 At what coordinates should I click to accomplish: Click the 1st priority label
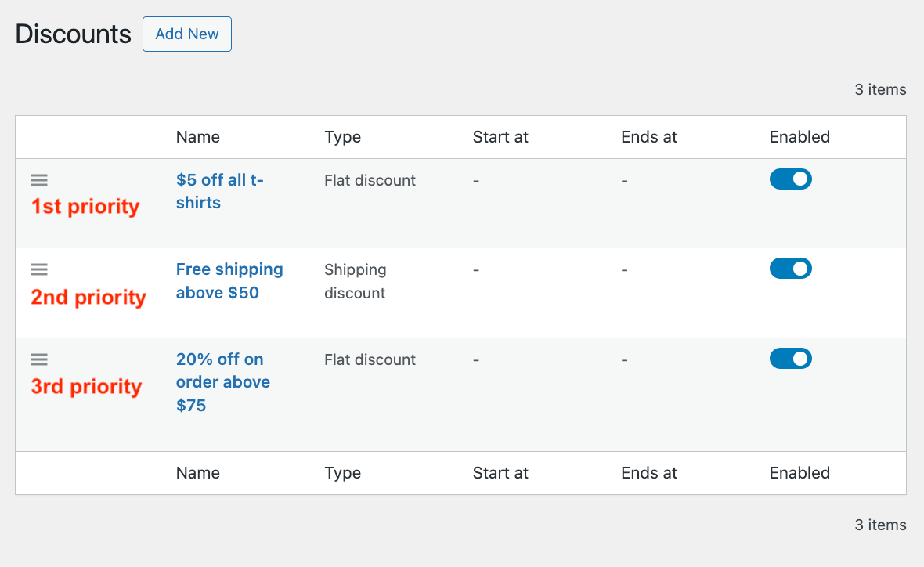click(85, 207)
